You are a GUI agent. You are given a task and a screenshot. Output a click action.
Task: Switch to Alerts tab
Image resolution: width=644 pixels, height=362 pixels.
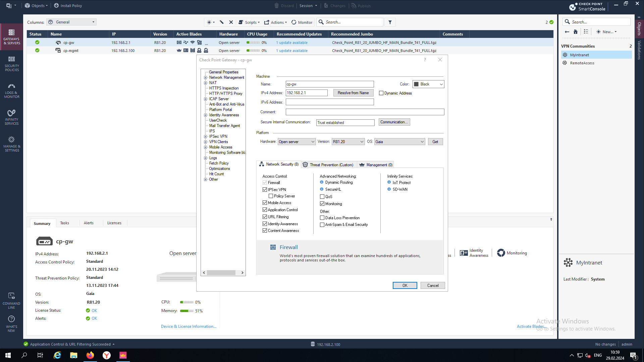point(89,223)
